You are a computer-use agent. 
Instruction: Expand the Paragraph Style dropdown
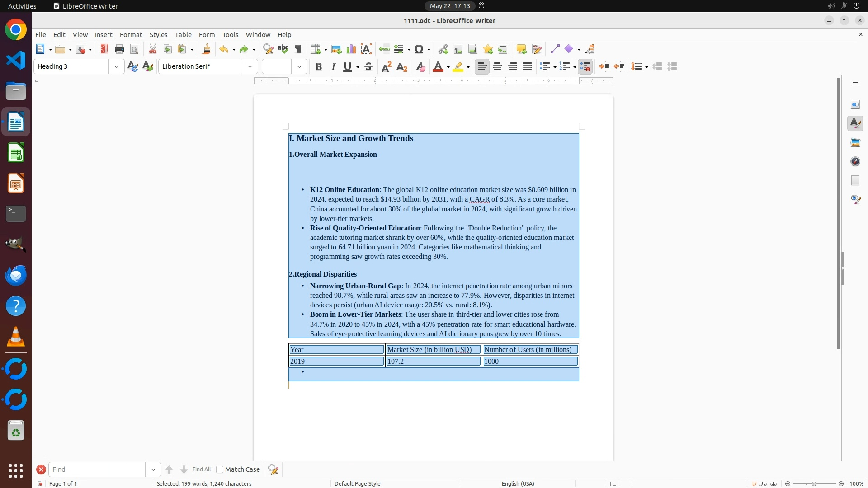(117, 67)
